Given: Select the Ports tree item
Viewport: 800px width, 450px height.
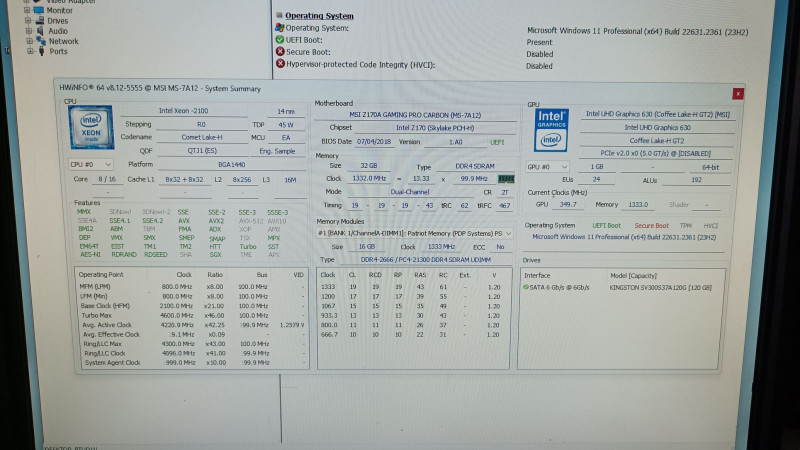Looking at the screenshot, I should 58,52.
